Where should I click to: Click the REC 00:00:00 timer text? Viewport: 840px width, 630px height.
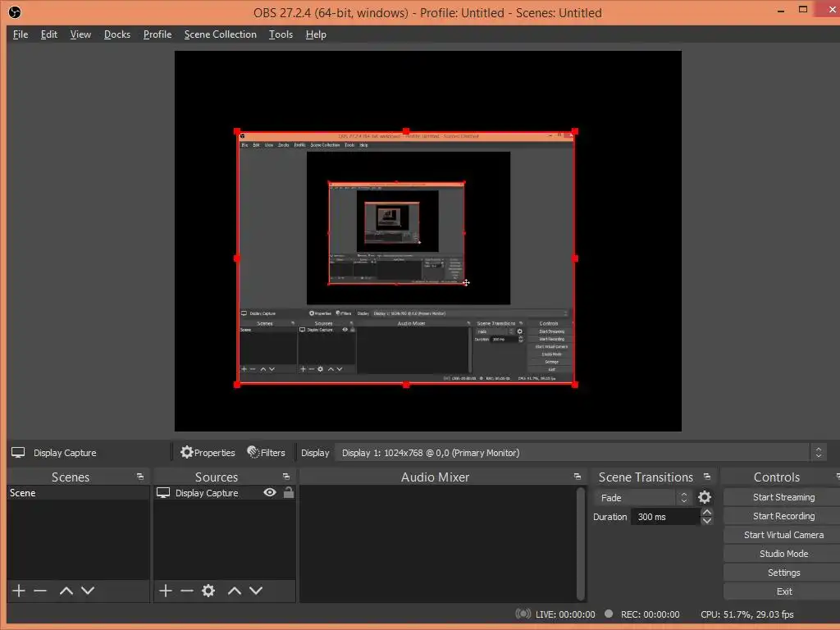650,614
